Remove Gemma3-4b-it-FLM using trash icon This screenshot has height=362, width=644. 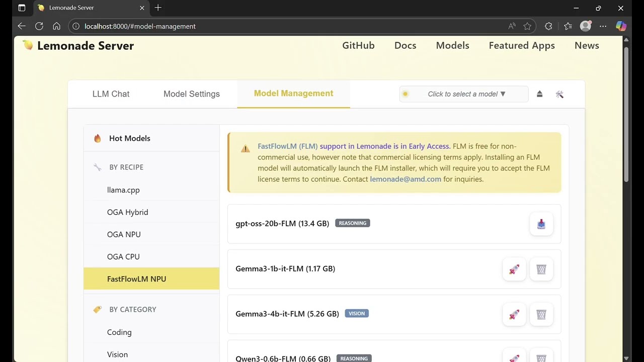click(x=541, y=315)
